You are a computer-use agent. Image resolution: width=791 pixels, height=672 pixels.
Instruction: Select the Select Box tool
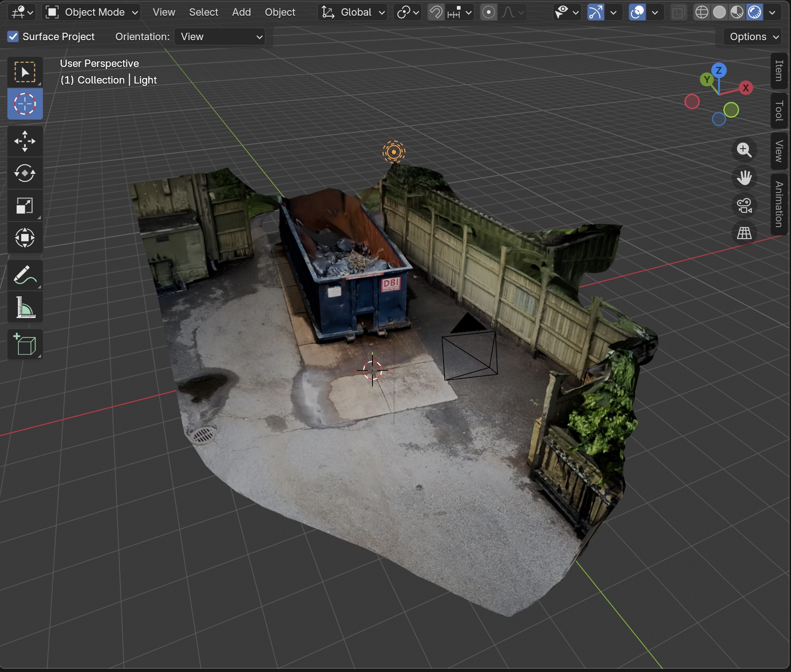[25, 72]
